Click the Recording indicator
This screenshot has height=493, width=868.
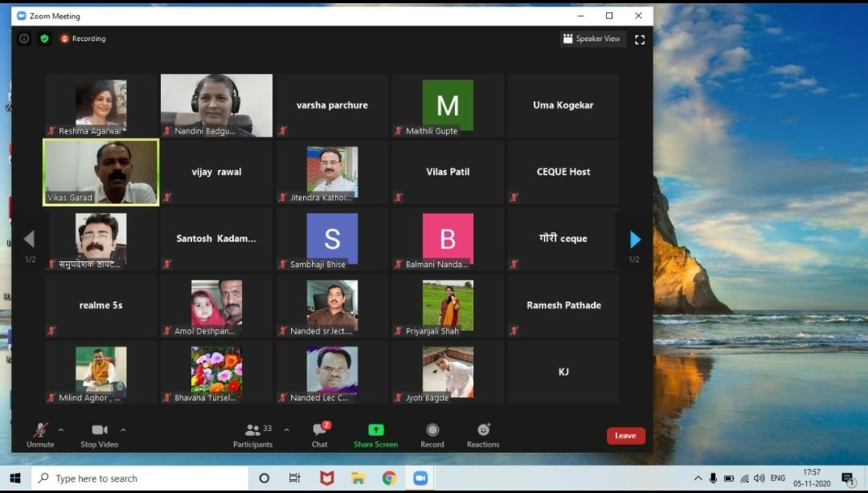(83, 39)
